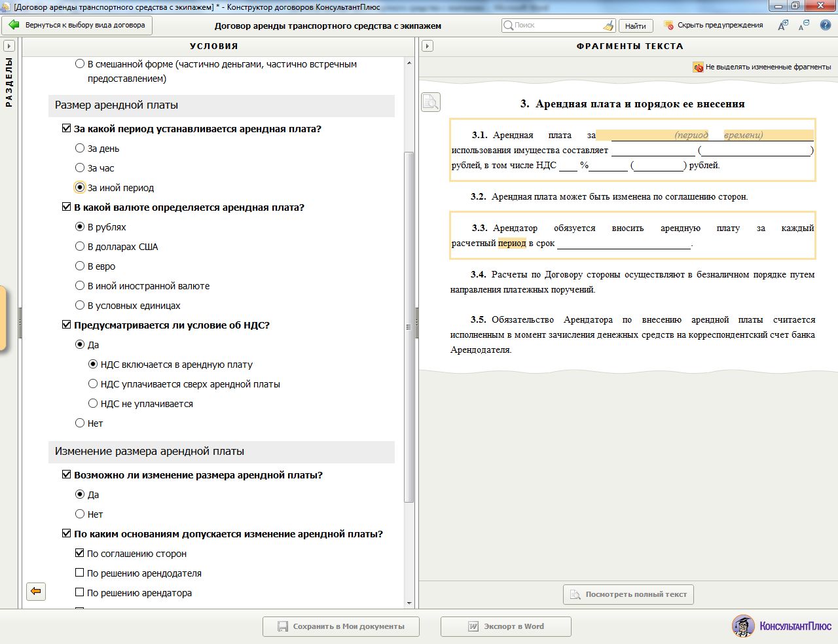
Task: Choose В евро currency
Action: click(80, 266)
